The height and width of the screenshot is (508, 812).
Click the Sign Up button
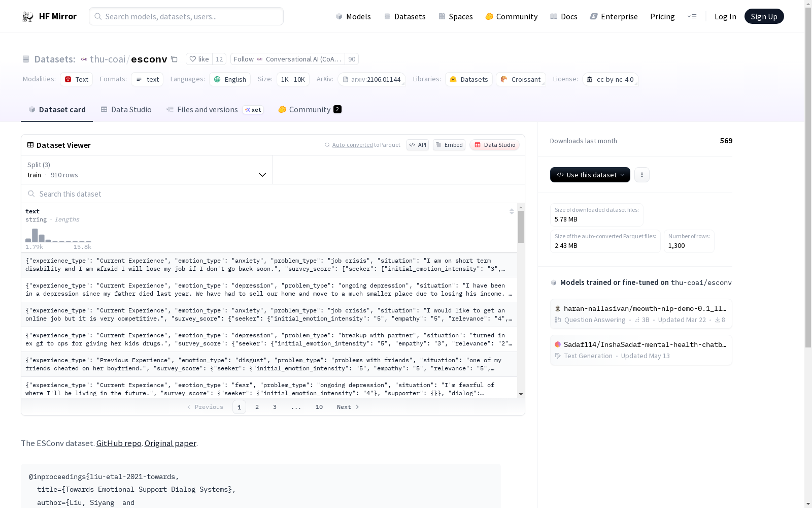pyautogui.click(x=764, y=16)
